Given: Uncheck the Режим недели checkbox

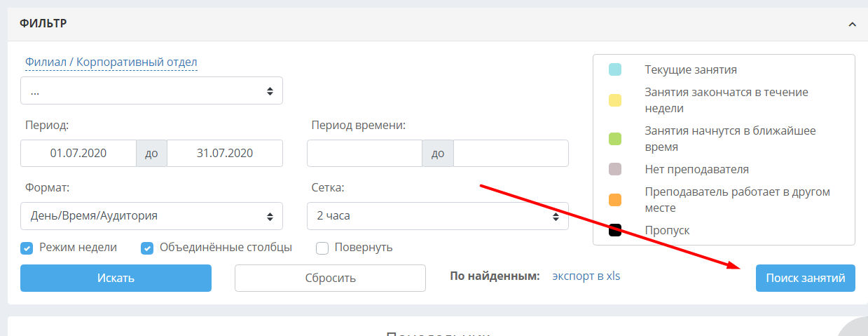Looking at the screenshot, I should pyautogui.click(x=27, y=248).
